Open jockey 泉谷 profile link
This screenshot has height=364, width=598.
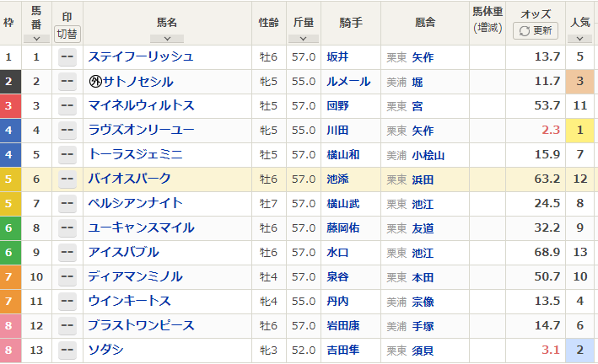(337, 276)
